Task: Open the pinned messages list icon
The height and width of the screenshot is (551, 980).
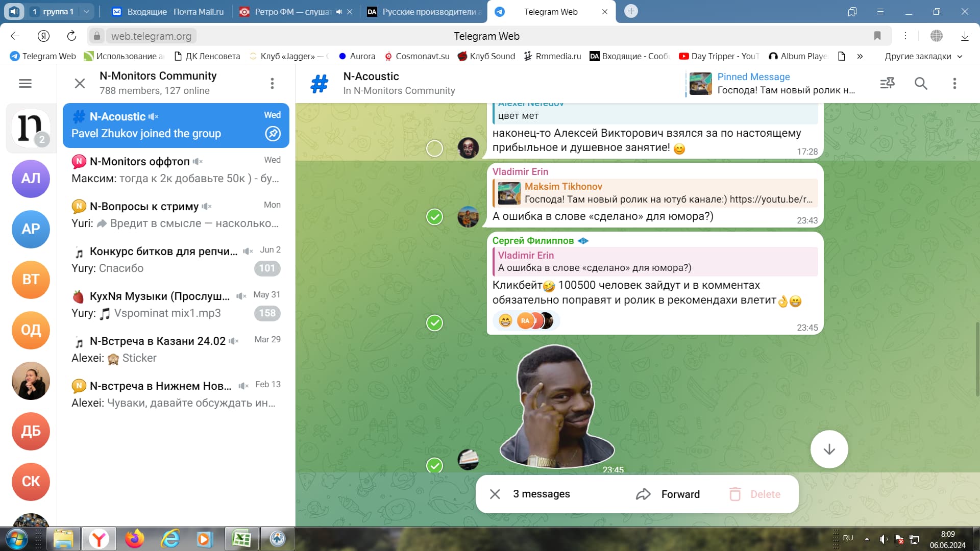Action: coord(887,83)
